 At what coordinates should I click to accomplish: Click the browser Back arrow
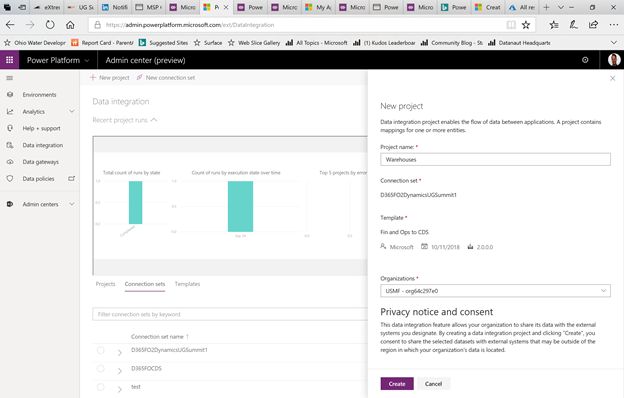click(10, 25)
